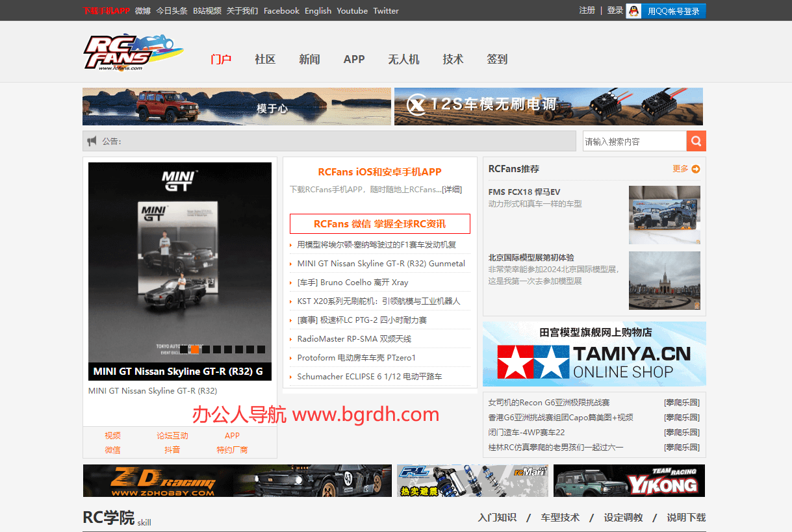Click the orange arrow beside 更多
Viewport: 792px width, 532px height.
click(696, 168)
